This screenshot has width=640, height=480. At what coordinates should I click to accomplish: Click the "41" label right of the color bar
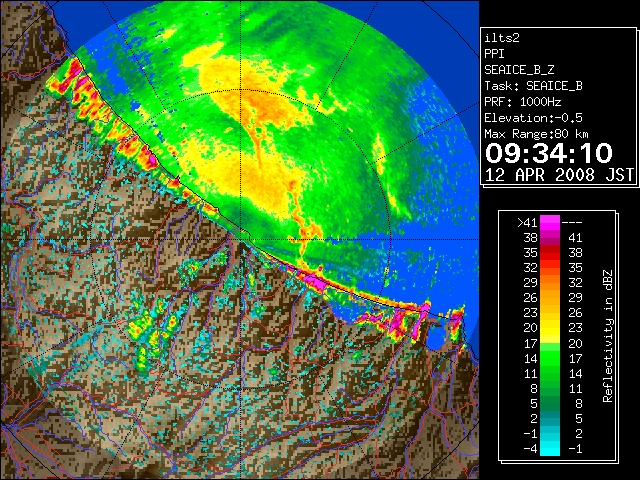[x=575, y=238]
